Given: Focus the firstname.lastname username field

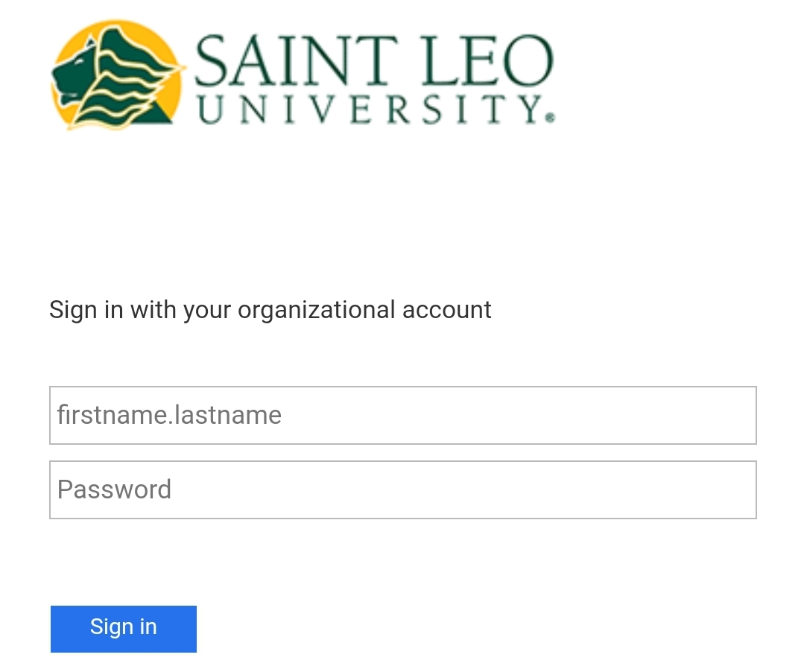Looking at the screenshot, I should pos(403,415).
